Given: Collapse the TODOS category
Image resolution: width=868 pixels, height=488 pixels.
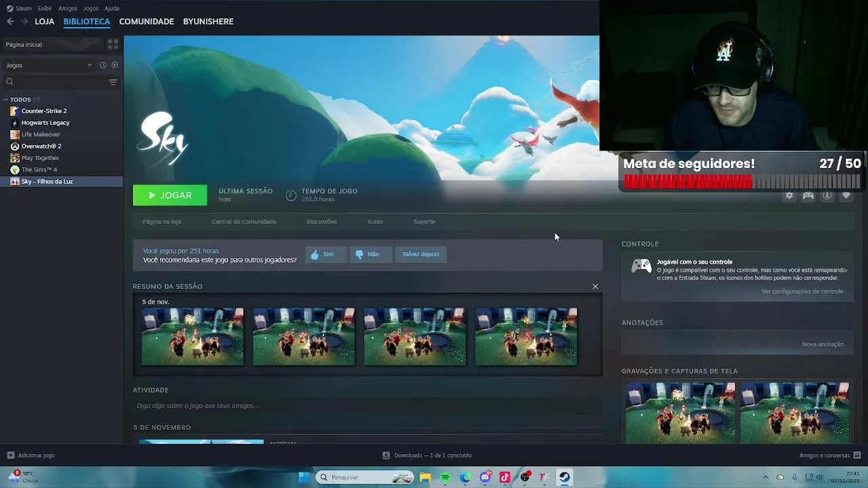Looking at the screenshot, I should [5, 100].
